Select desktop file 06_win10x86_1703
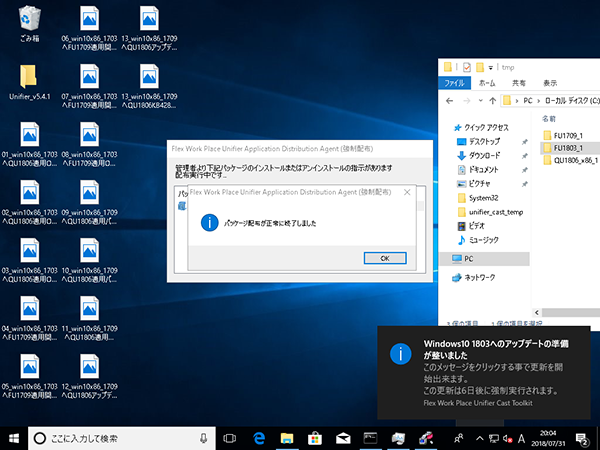Screen dimensions: 600x450 click(89, 28)
